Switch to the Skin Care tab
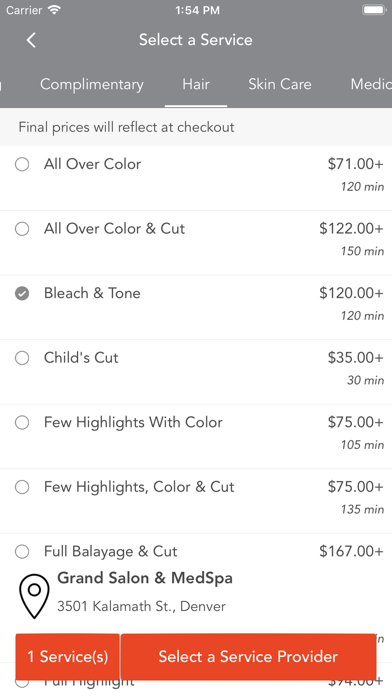Image resolution: width=392 pixels, height=696 pixels. pyautogui.click(x=280, y=84)
